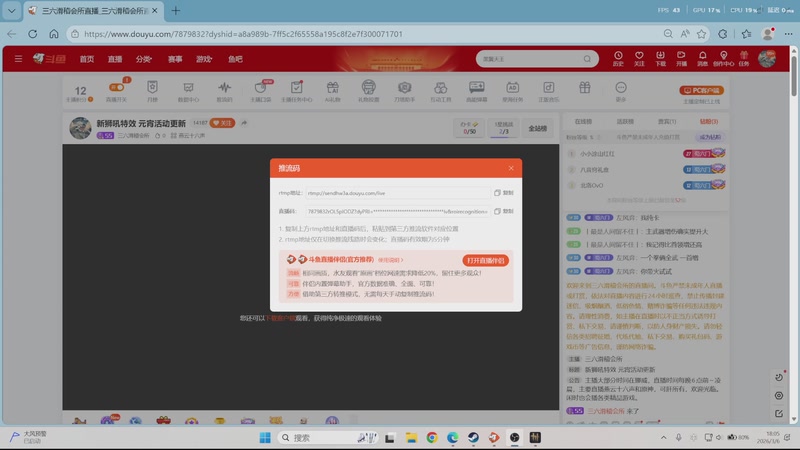Click the search magnifier in the Douyu header
800x450 pixels.
587,59
